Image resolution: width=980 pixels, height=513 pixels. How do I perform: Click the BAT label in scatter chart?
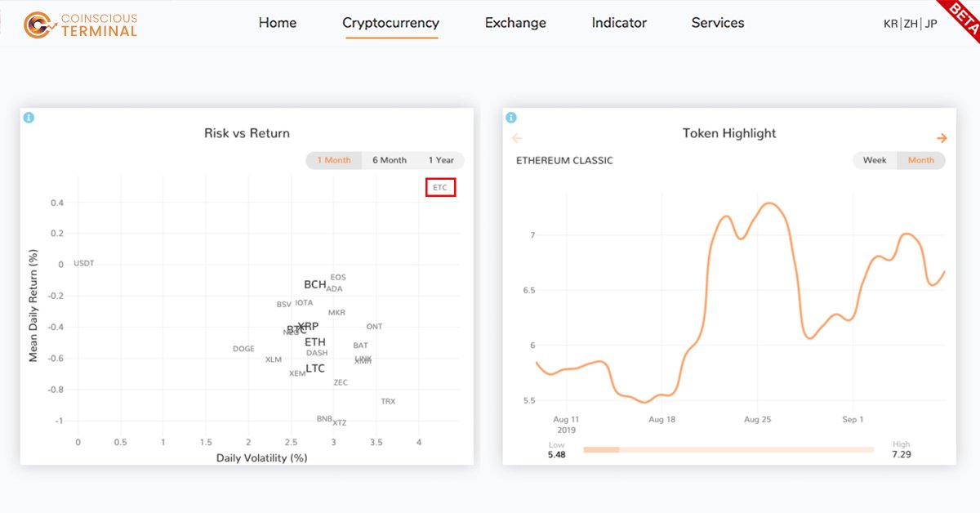pos(360,346)
